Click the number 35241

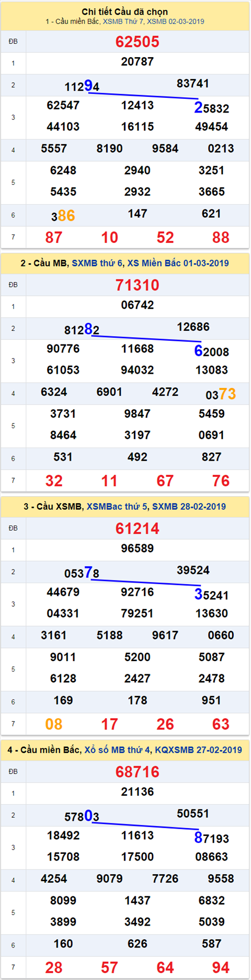212,595
